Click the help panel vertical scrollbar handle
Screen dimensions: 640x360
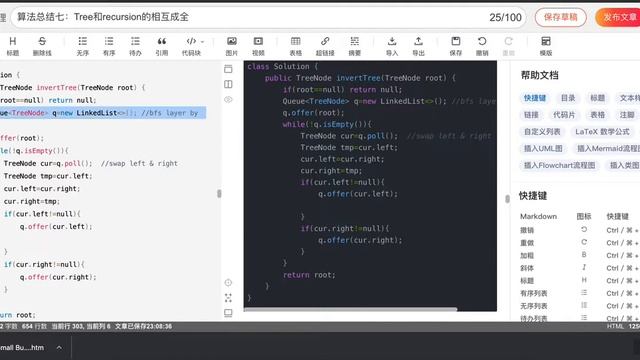tap(507, 199)
